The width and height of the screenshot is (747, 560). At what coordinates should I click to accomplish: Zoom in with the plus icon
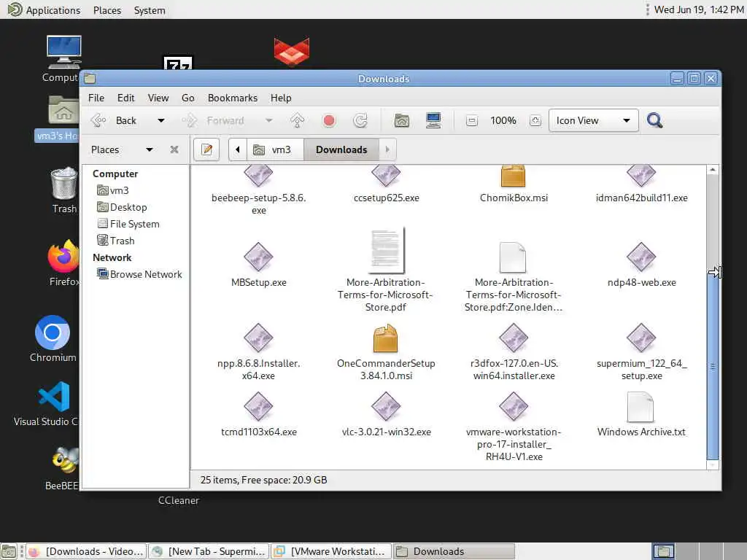coord(535,120)
